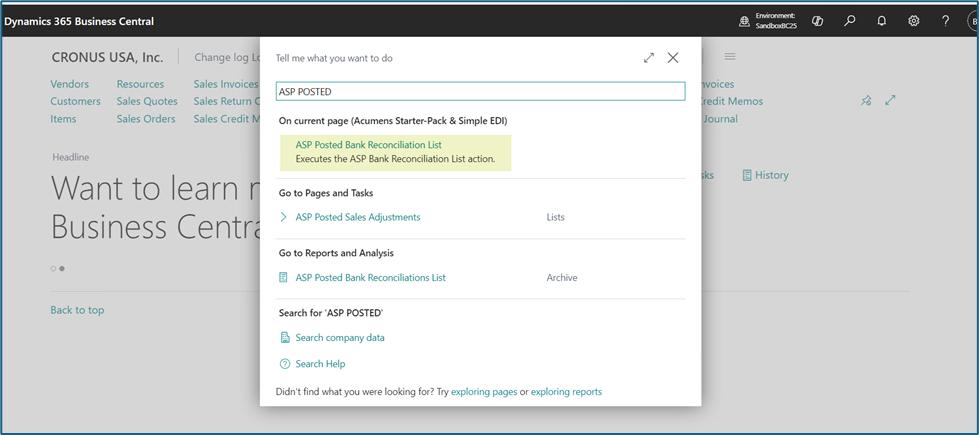Click expand page icon near Credit Memos
The width and height of the screenshot is (979, 435).
coord(891,100)
